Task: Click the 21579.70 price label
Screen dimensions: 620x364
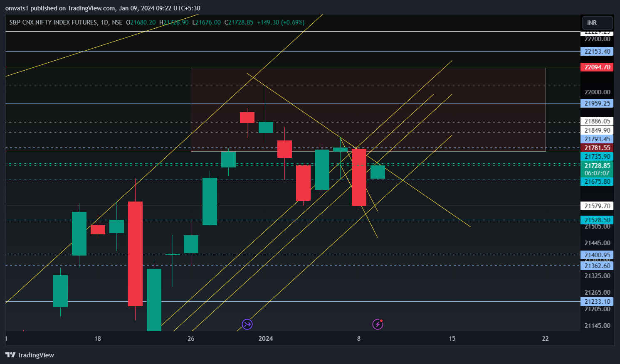Action: coord(597,206)
